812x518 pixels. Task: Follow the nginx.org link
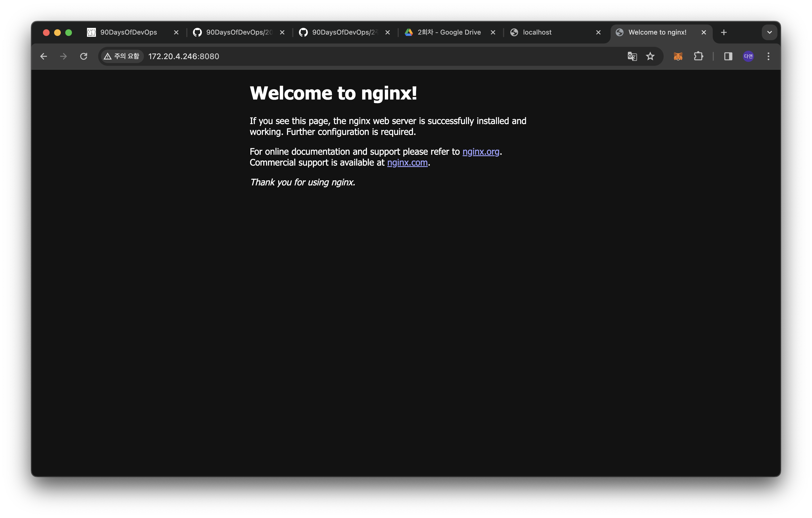[x=480, y=152]
